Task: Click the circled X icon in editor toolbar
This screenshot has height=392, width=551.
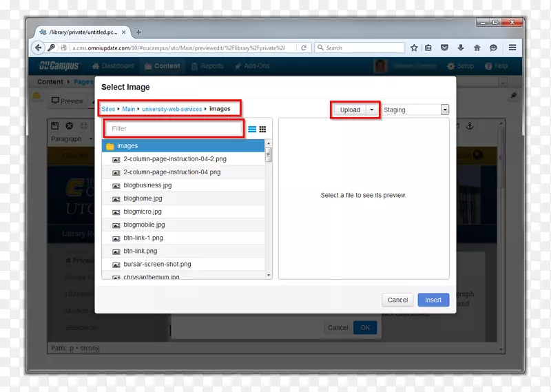Action: point(70,126)
